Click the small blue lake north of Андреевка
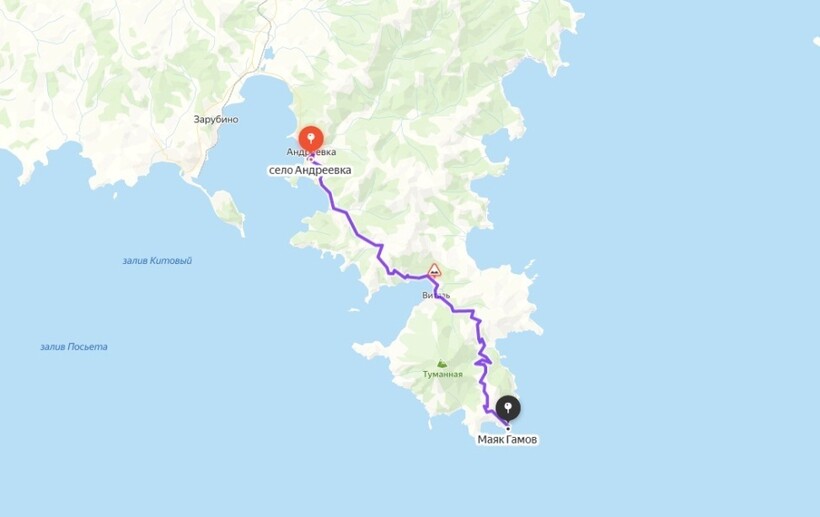The height and width of the screenshot is (517, 820). click(269, 53)
